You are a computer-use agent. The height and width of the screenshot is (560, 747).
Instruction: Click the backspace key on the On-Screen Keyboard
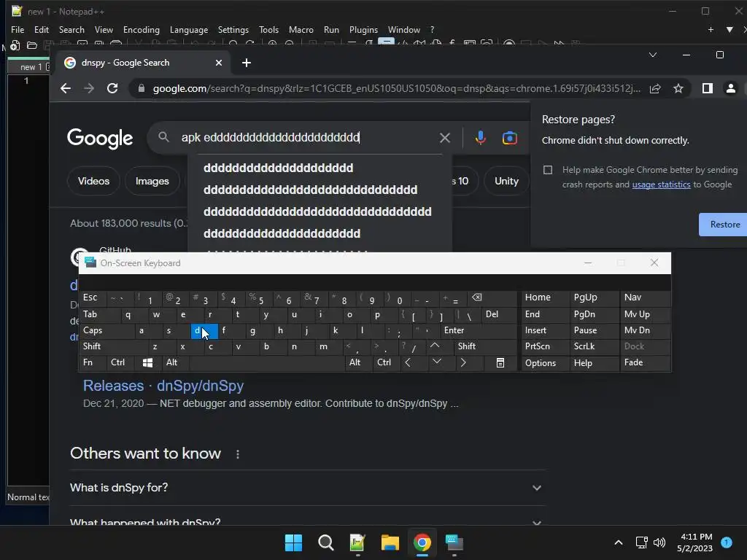tap(477, 297)
